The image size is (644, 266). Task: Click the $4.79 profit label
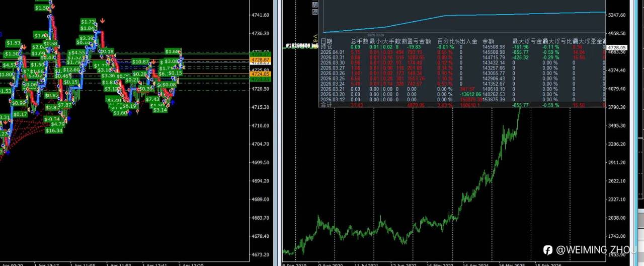coord(57,124)
